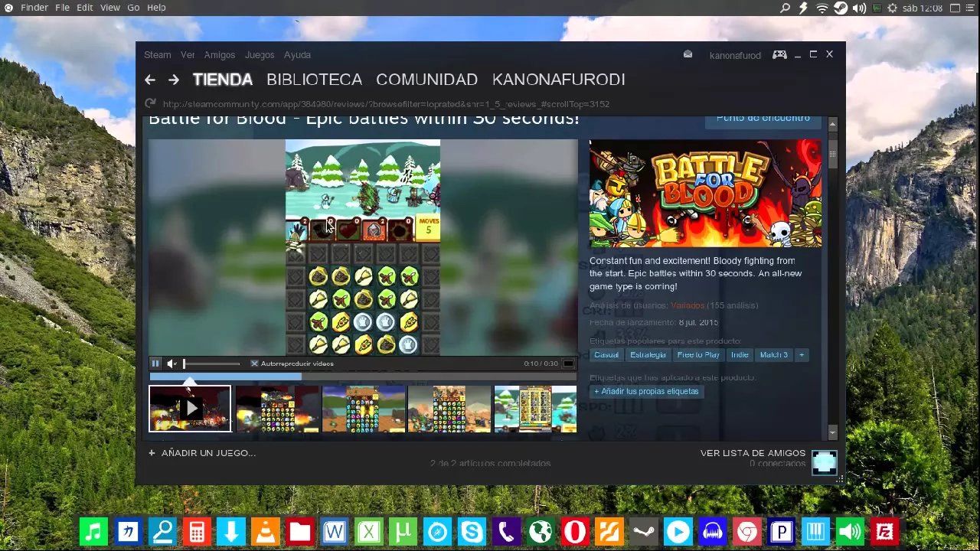980x551 pixels.
Task: Click the Steam tray icon
Action: pos(841,8)
